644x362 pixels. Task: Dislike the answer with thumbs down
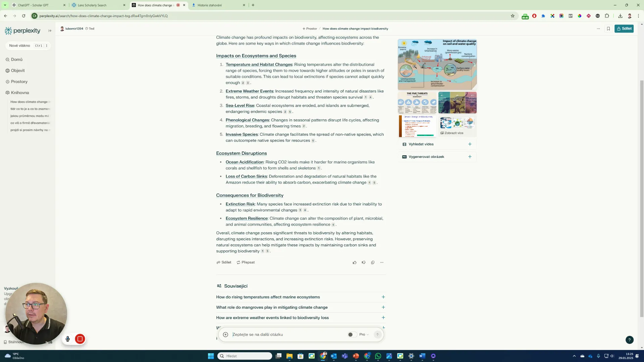tap(364, 262)
